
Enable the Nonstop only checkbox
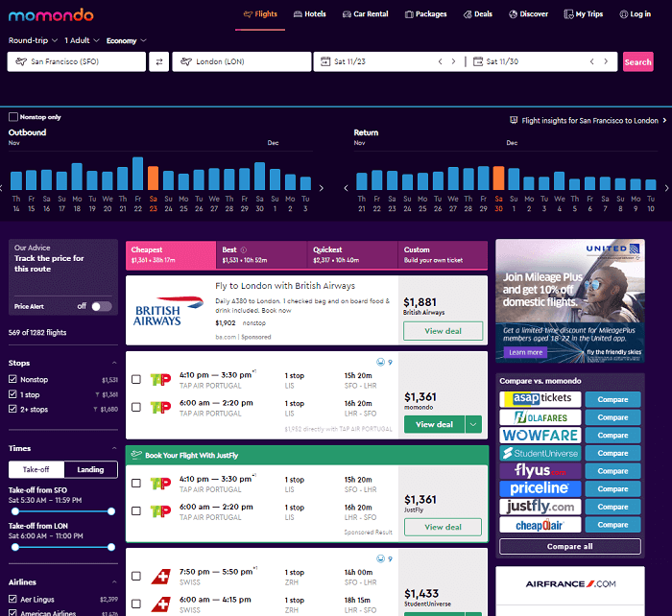click(13, 117)
